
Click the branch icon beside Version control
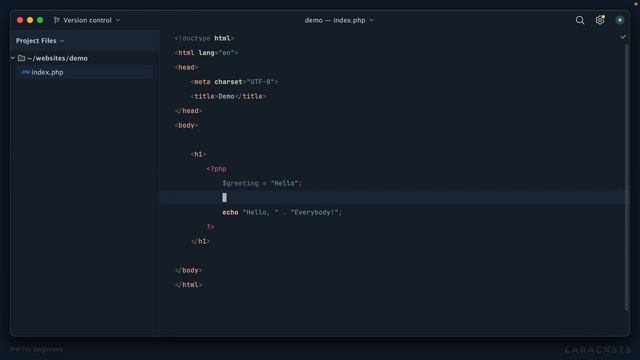tap(56, 20)
